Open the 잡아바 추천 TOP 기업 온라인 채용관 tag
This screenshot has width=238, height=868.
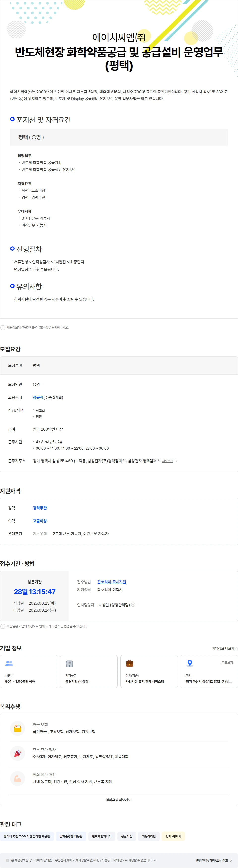[x=27, y=836]
